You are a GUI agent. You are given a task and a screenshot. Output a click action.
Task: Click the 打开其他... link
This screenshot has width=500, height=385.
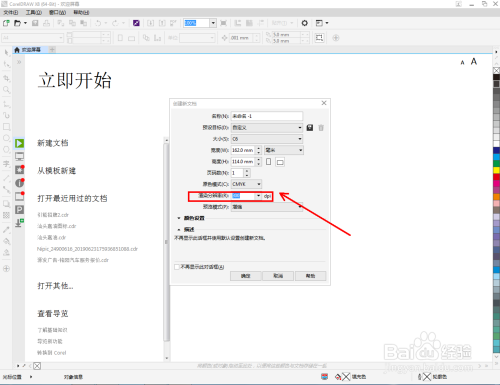click(55, 286)
